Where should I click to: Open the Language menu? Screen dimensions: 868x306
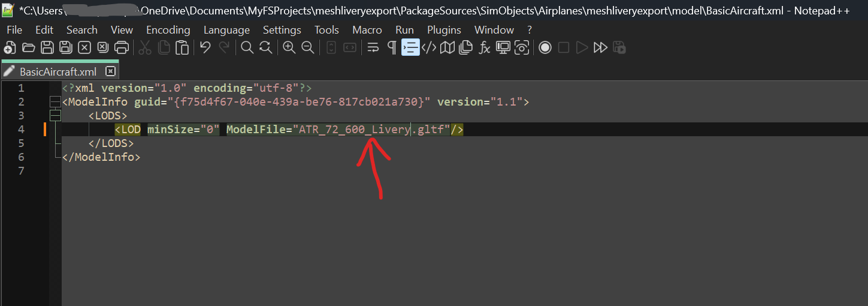click(226, 29)
